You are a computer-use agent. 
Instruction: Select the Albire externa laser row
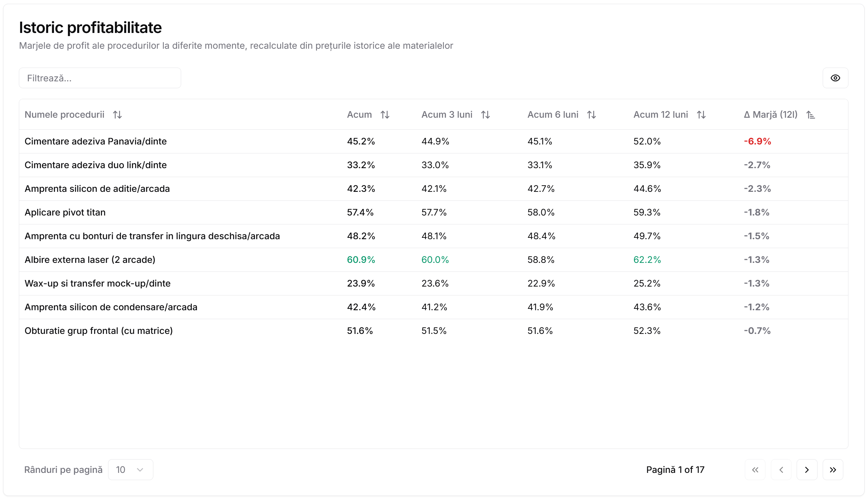(90, 260)
